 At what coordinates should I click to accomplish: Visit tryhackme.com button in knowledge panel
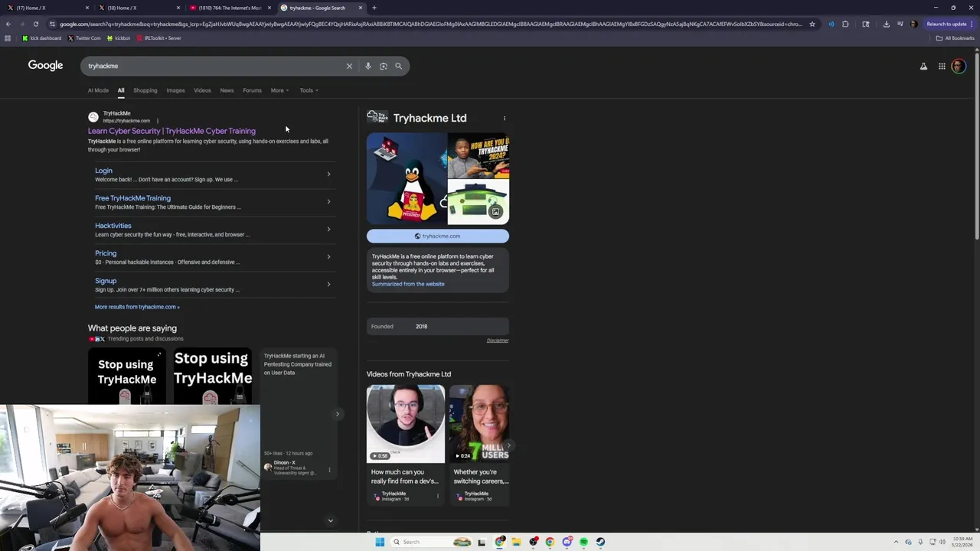[x=437, y=236]
